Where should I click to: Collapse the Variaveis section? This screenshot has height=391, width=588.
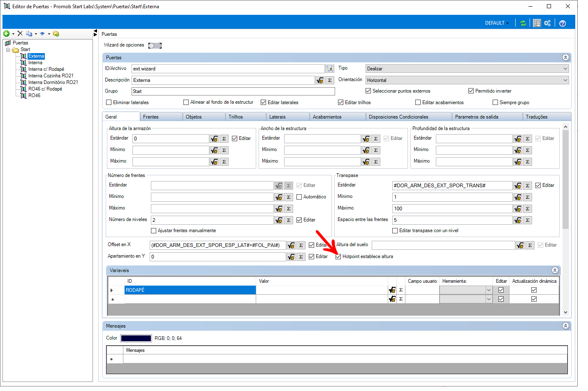point(555,270)
